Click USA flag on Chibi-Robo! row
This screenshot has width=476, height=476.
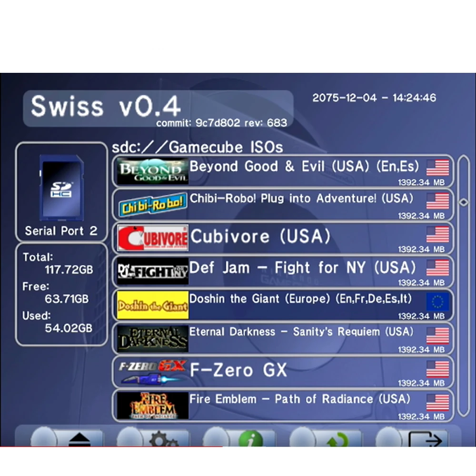pos(437,201)
